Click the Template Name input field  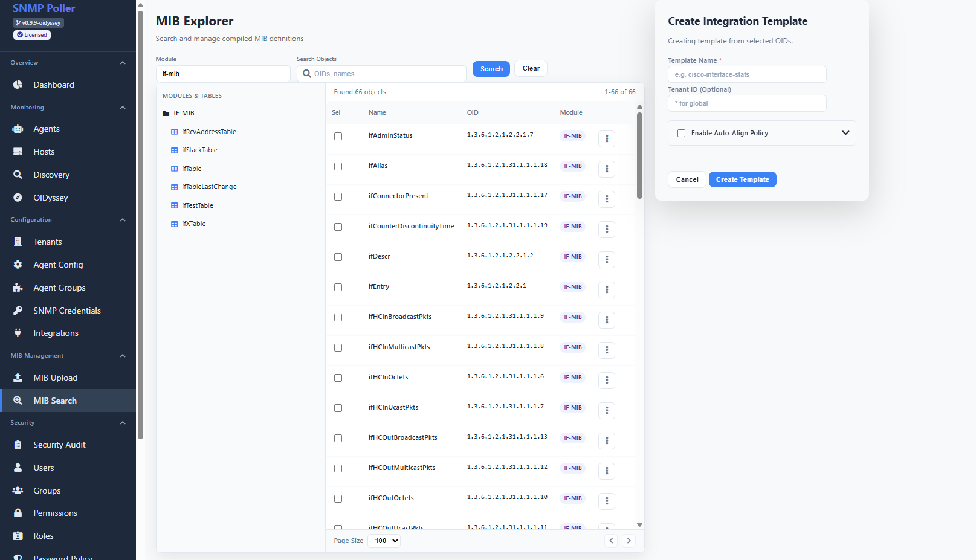746,74
